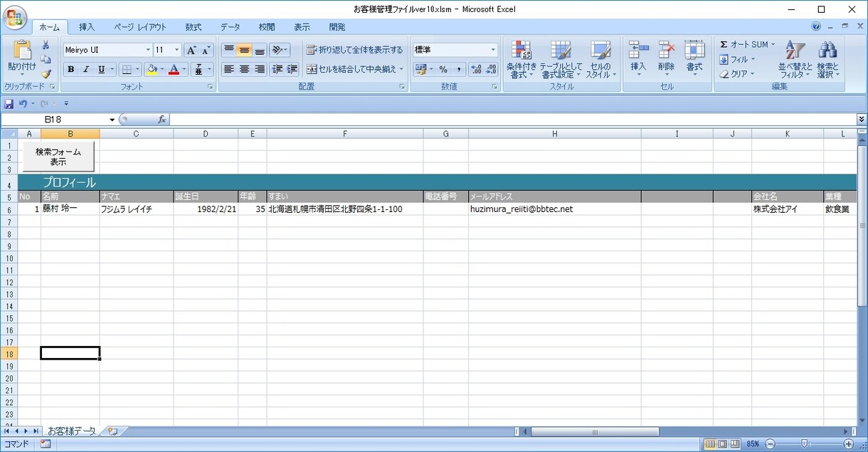Click the accounting number format icon
The height and width of the screenshot is (452, 868).
click(x=420, y=69)
